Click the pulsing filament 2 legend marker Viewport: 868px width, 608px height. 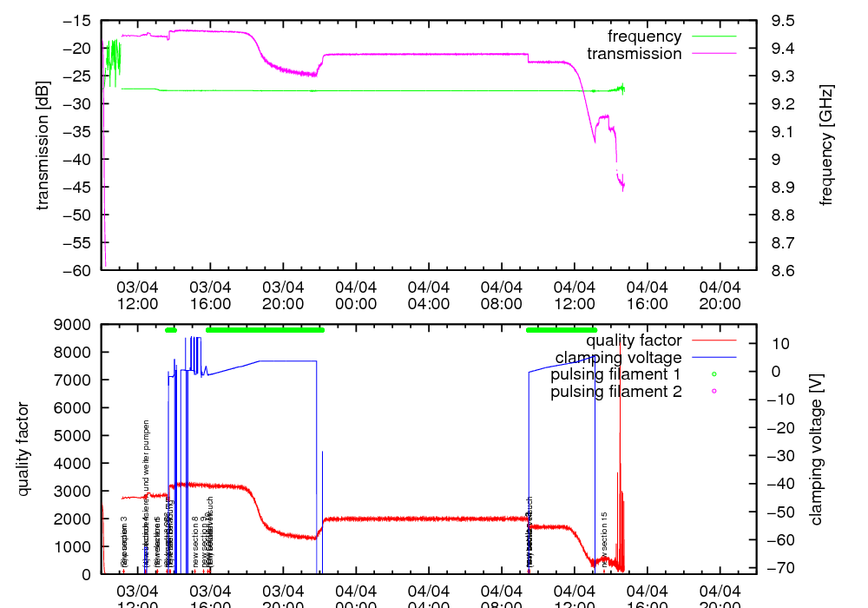click(713, 391)
